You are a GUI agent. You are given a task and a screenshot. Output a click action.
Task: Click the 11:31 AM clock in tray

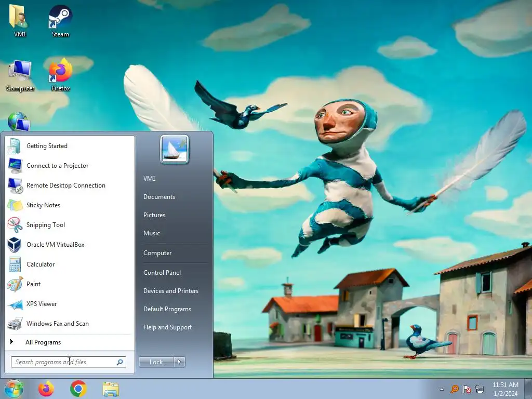click(505, 385)
